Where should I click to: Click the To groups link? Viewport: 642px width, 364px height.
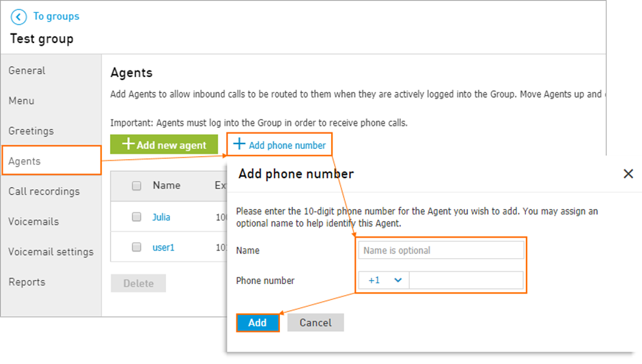57,16
